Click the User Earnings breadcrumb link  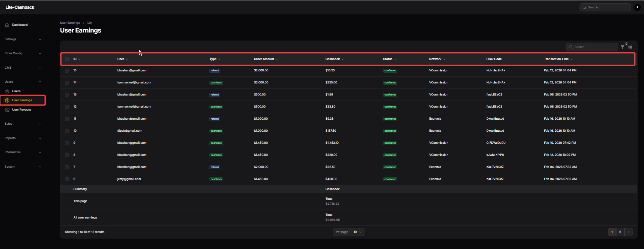point(70,23)
